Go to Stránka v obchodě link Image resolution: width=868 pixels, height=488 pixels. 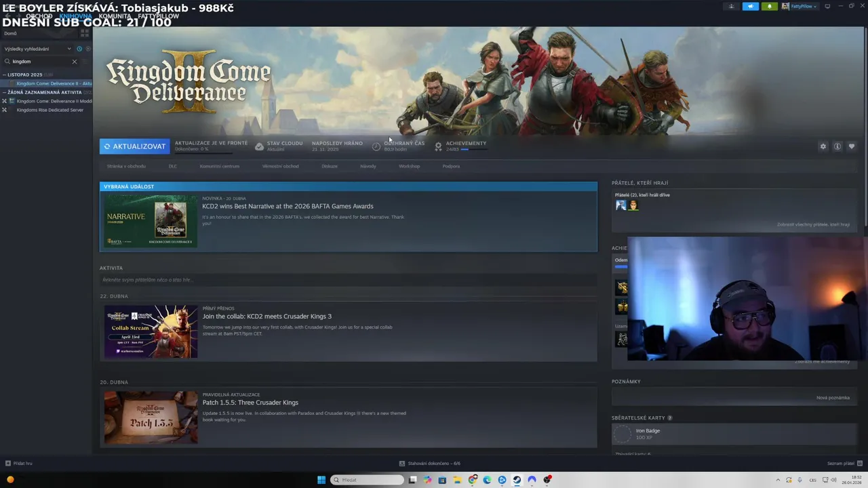(x=126, y=166)
